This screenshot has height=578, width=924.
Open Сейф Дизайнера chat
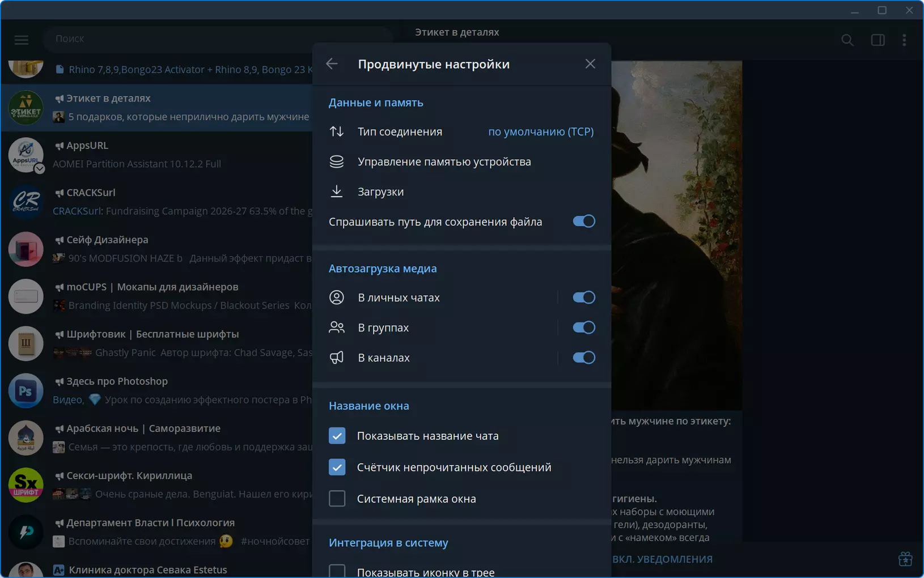(156, 249)
